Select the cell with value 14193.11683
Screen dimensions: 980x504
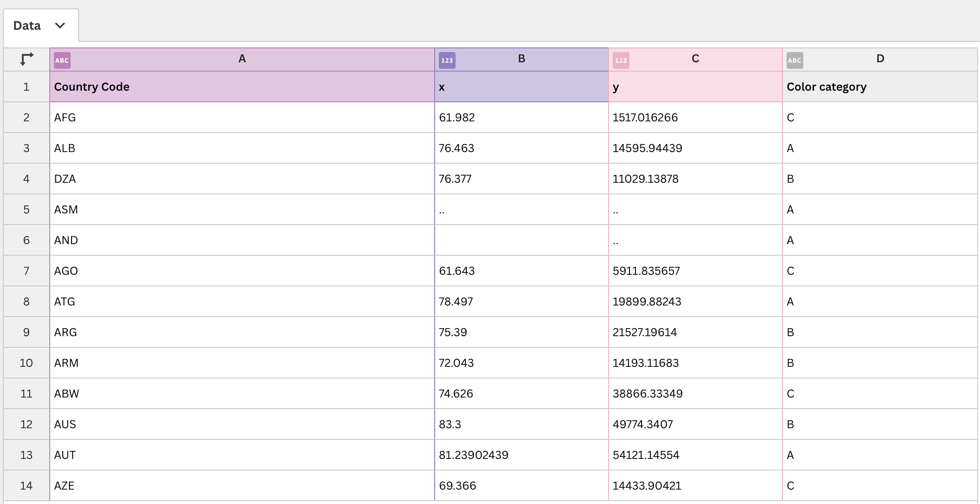click(695, 363)
